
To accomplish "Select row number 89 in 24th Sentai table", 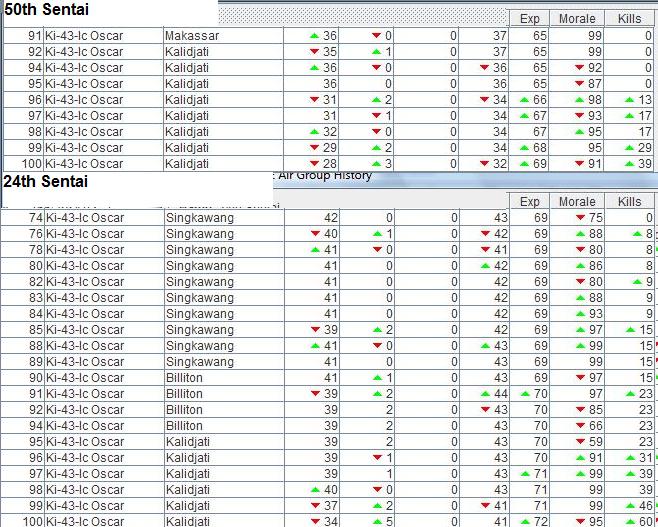I will (36, 362).
